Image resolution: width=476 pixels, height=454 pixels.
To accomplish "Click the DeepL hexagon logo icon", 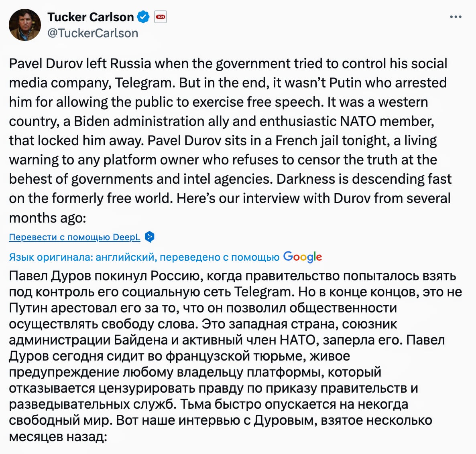I will pos(150,237).
